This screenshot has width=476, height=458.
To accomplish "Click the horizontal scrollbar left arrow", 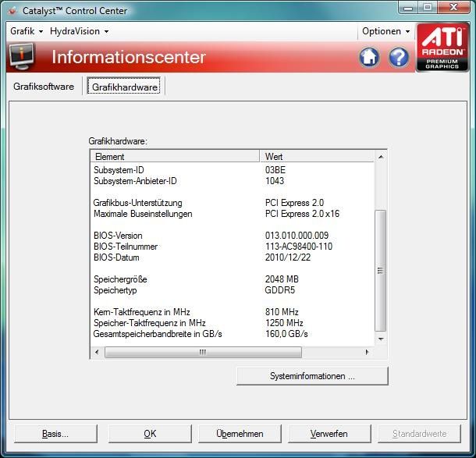I will (x=97, y=352).
